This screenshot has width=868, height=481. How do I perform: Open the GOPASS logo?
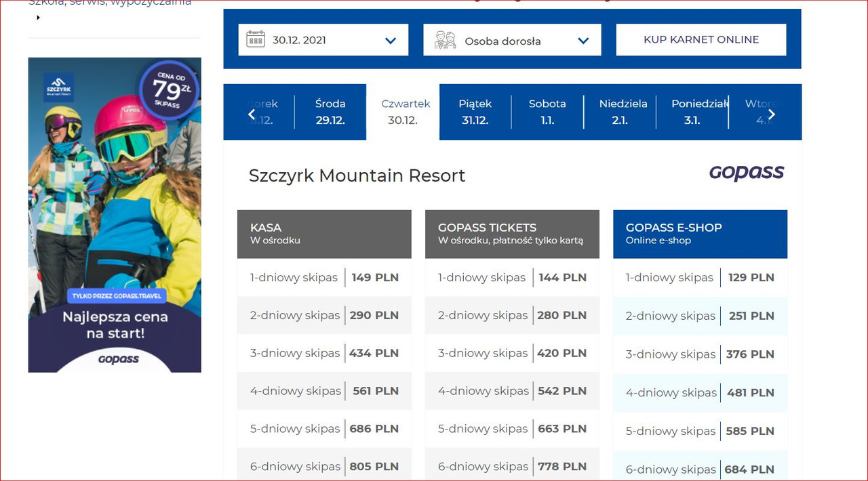coord(746,173)
